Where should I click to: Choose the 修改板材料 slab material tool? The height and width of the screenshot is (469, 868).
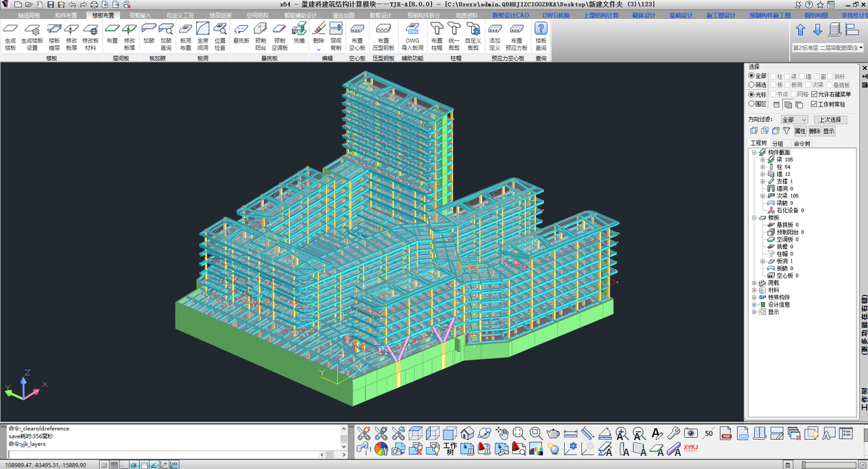click(90, 37)
